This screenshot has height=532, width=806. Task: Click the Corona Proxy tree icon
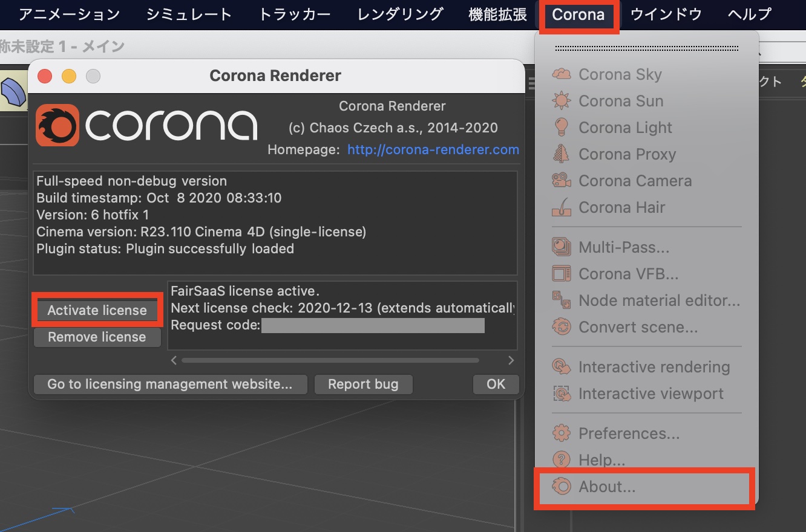[562, 154]
